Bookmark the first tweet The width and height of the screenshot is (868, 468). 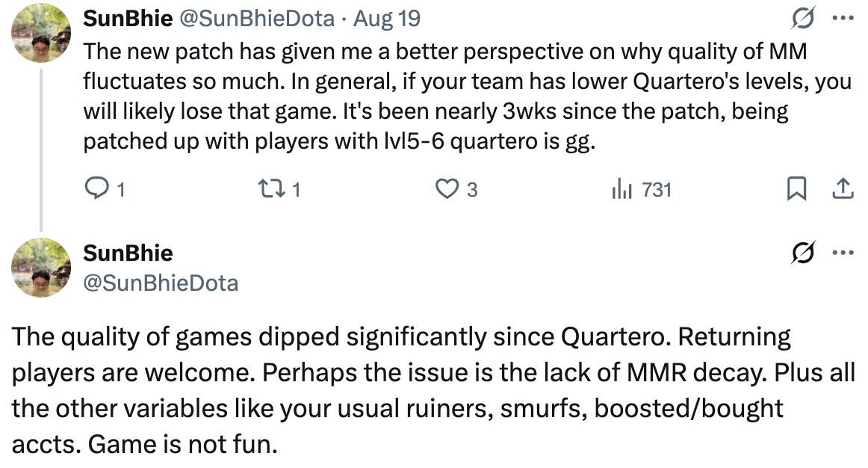796,189
